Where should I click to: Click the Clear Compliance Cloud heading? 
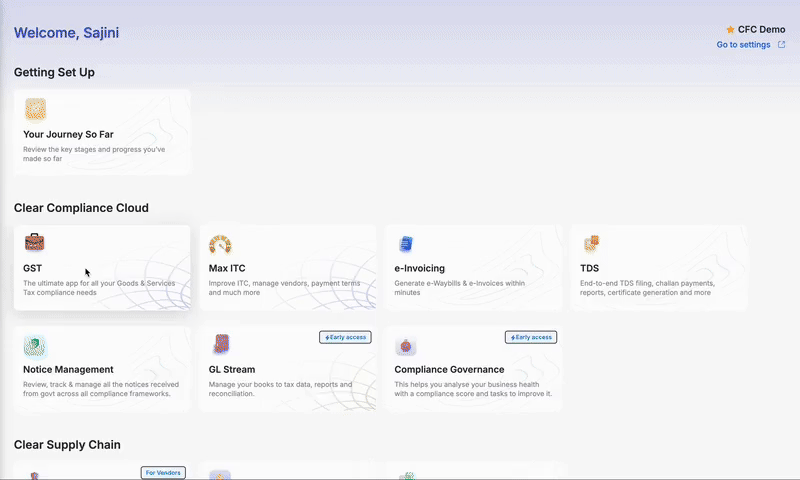[x=81, y=208]
